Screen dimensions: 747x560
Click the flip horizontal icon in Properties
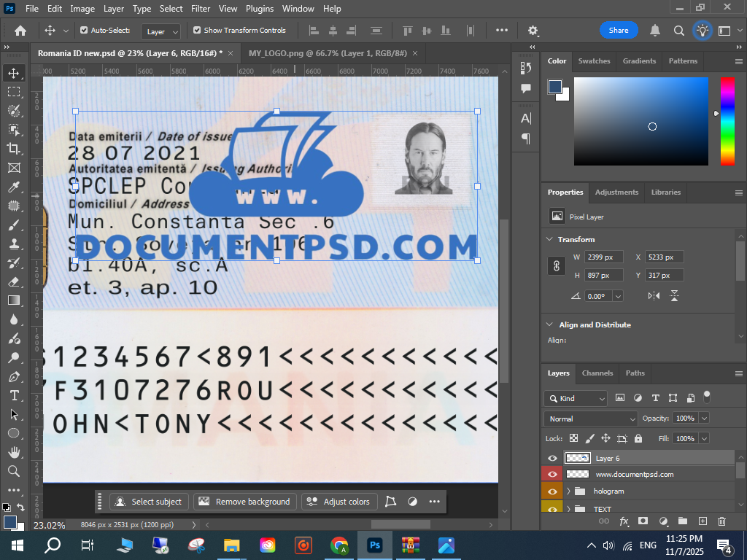(654, 296)
